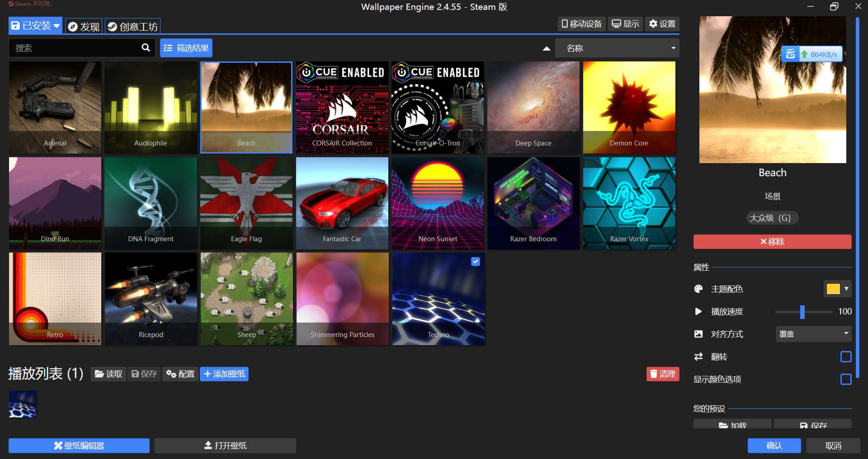Screen dimensions: 868x459
Task: Open the alignment (覆盖) dropdown
Action: pyautogui.click(x=814, y=334)
